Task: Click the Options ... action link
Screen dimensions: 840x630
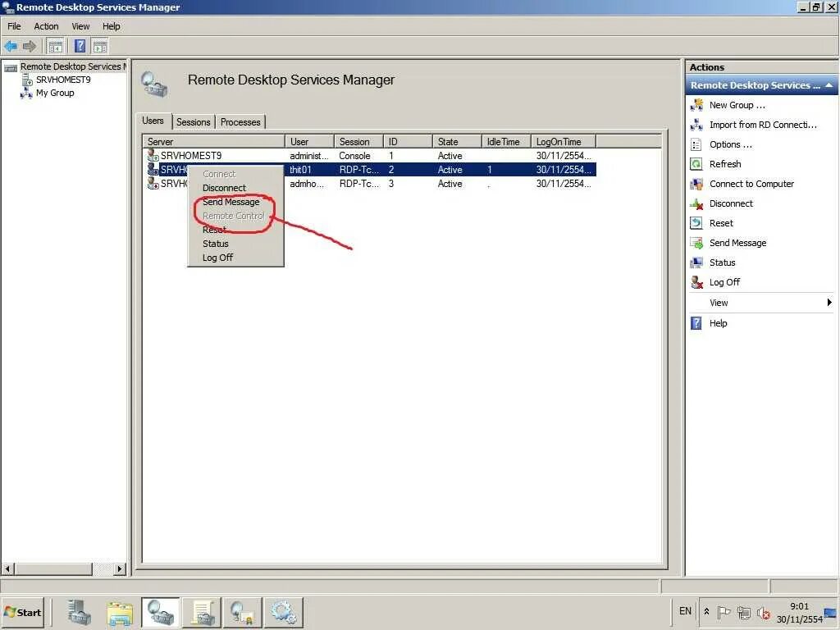Action: pyautogui.click(x=731, y=144)
